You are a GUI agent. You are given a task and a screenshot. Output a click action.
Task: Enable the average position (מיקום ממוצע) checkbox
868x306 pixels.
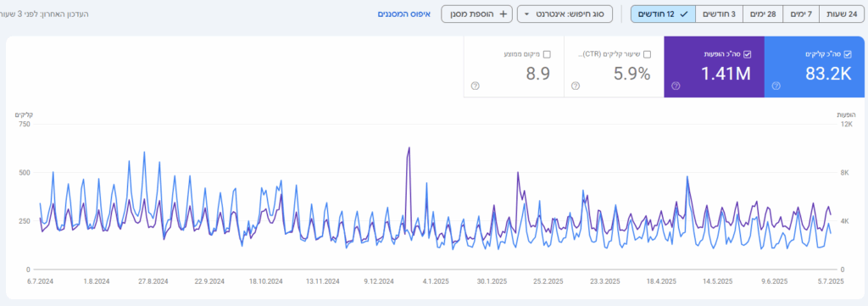tap(547, 54)
